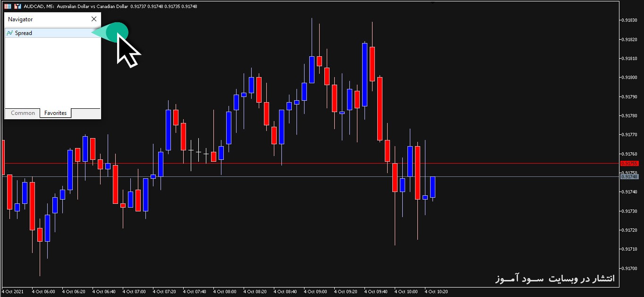This screenshot has width=644, height=297.
Task: Click the Spread indicator icon in Navigator
Action: click(9, 33)
